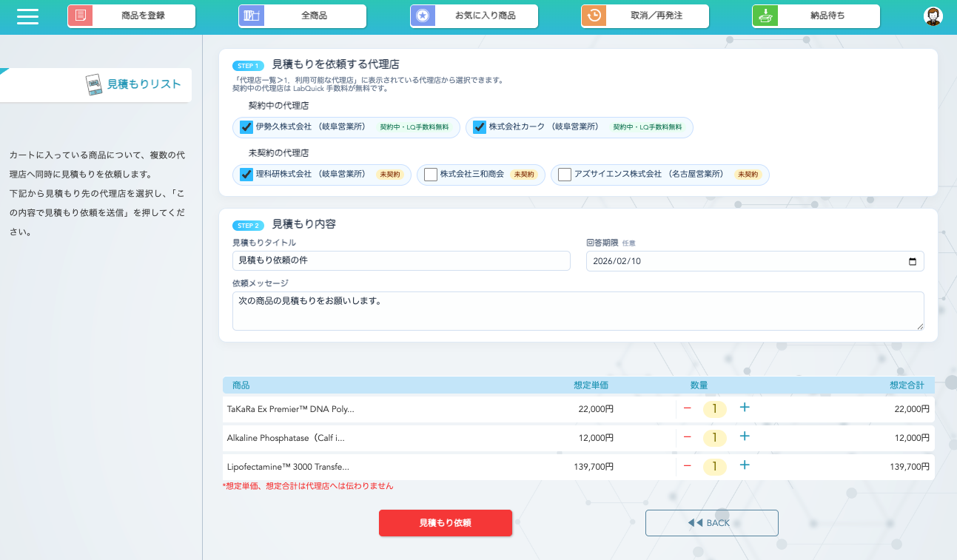Click the user avatar icon
Image resolution: width=957 pixels, height=560 pixels.
(933, 16)
